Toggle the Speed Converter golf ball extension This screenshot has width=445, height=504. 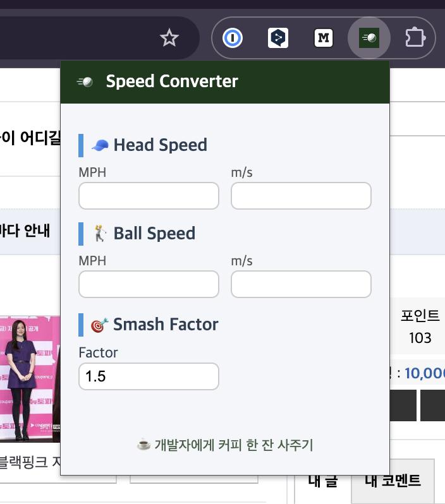[x=369, y=39]
